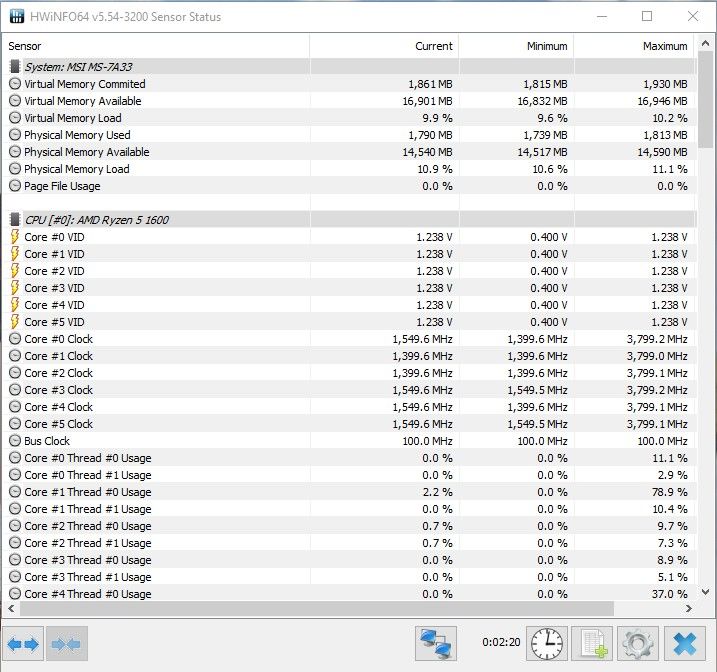Viewport: 717px width, 672px height.
Task: Click the 78.9 % maximum usage value
Action: pyautogui.click(x=670, y=492)
